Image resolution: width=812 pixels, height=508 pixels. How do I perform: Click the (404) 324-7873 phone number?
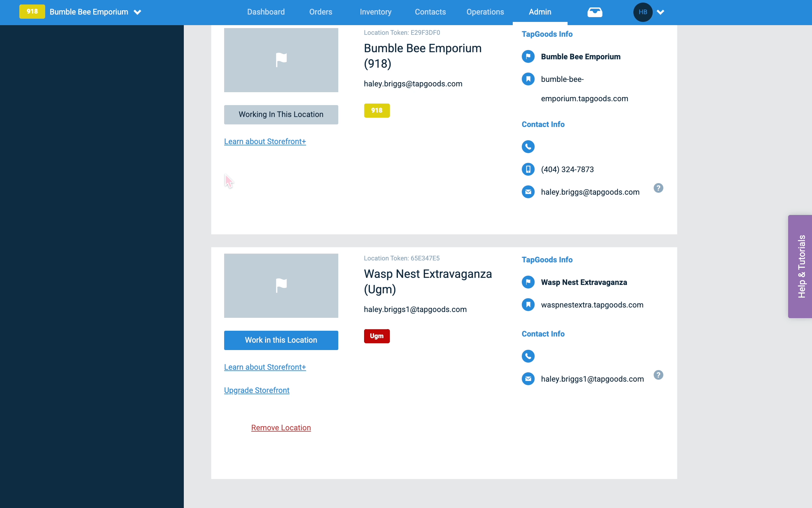point(567,170)
